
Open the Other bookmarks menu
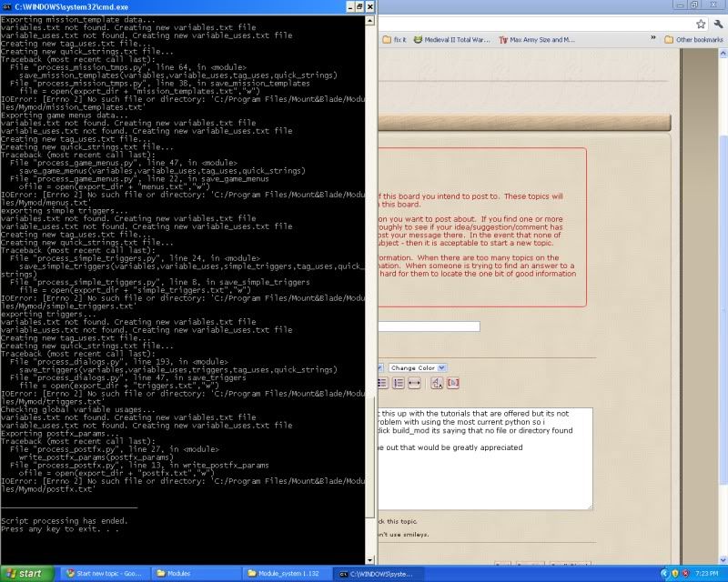click(695, 39)
